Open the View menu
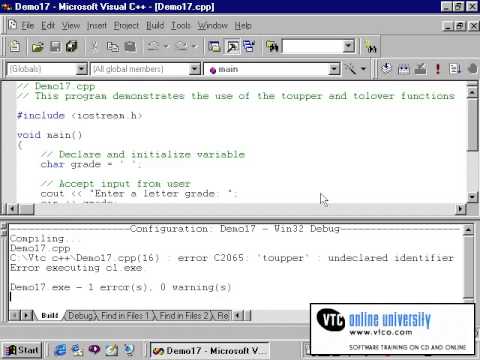 click(71, 26)
